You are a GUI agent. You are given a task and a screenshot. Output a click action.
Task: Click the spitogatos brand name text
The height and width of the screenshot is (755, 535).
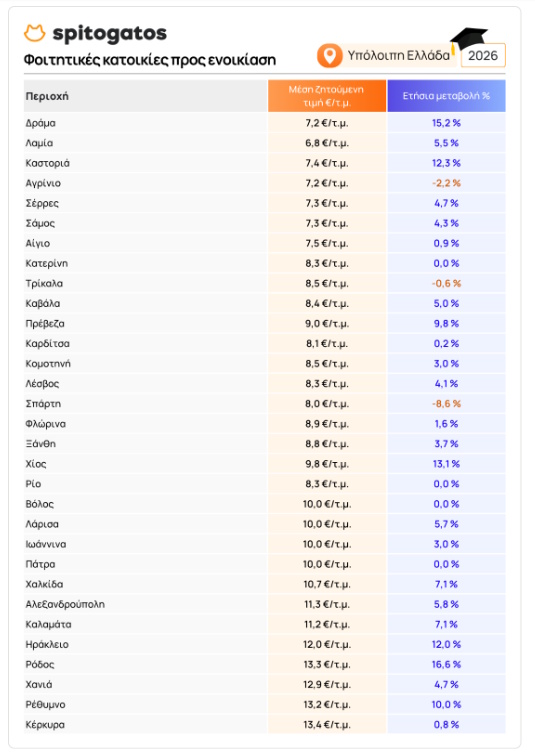tap(110, 34)
